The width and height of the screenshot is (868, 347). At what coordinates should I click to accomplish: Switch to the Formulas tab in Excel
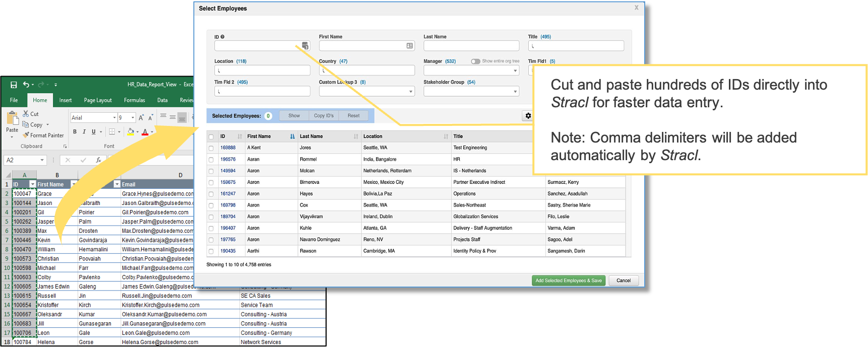pos(135,100)
